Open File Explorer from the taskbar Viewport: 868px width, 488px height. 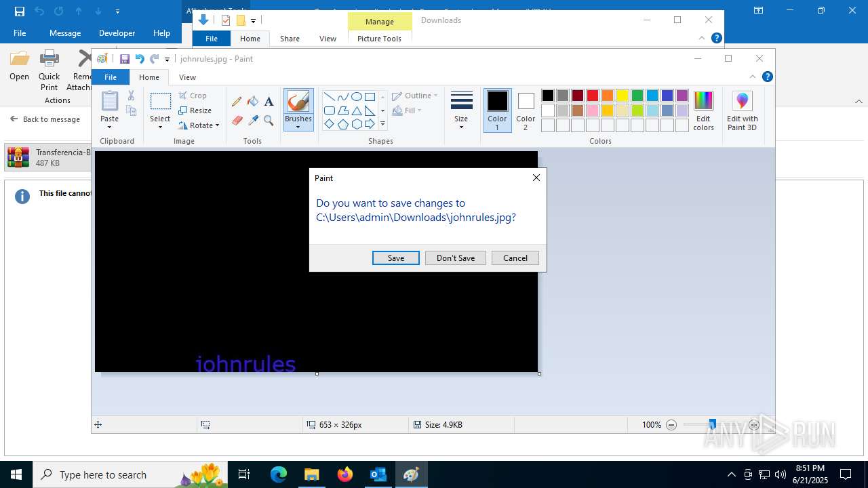pyautogui.click(x=312, y=474)
